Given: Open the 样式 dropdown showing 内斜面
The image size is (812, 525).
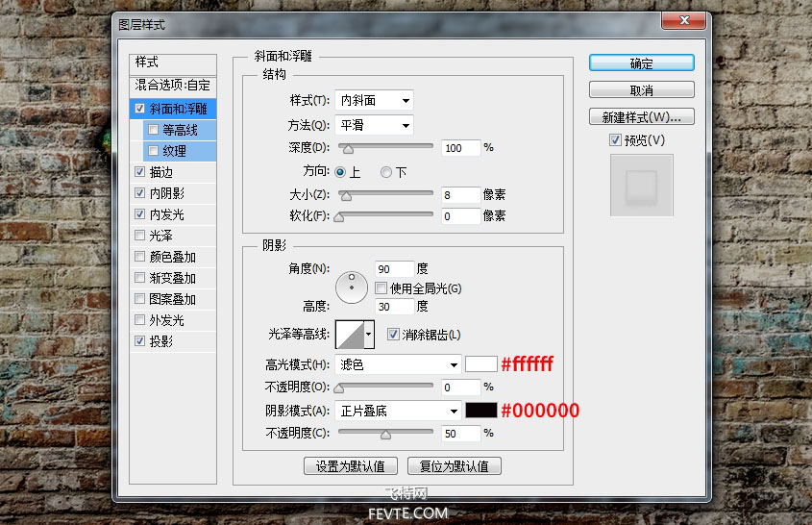Looking at the screenshot, I should pos(374,101).
